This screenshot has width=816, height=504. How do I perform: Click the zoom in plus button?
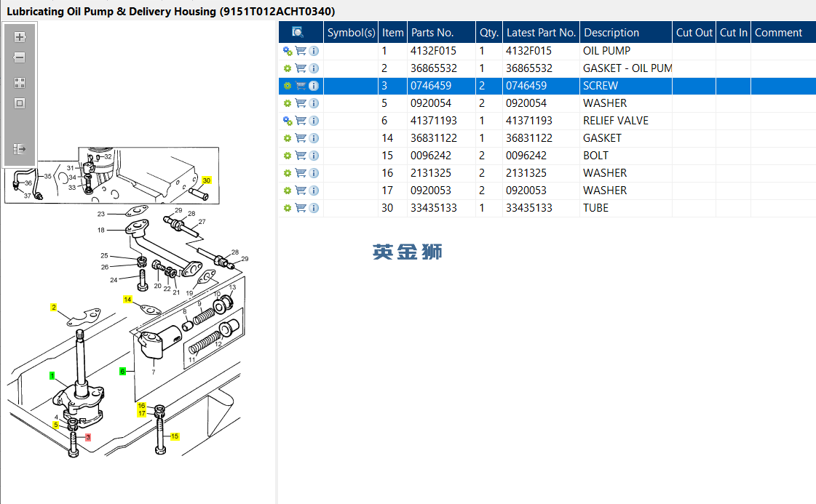[x=20, y=37]
